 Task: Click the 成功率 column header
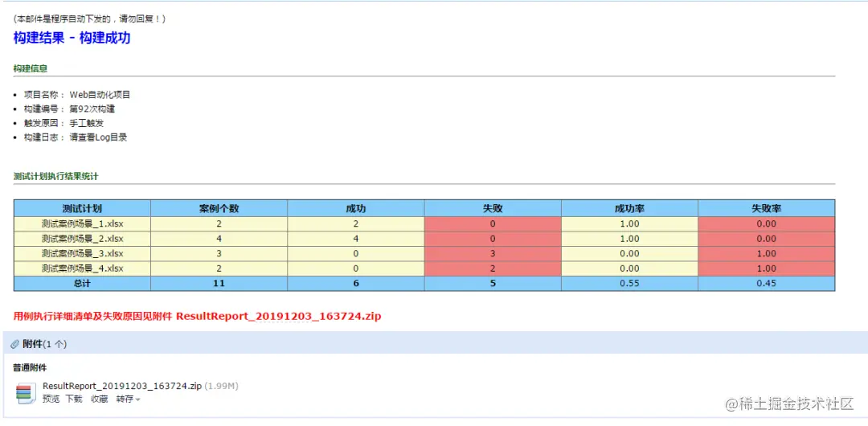(x=629, y=208)
